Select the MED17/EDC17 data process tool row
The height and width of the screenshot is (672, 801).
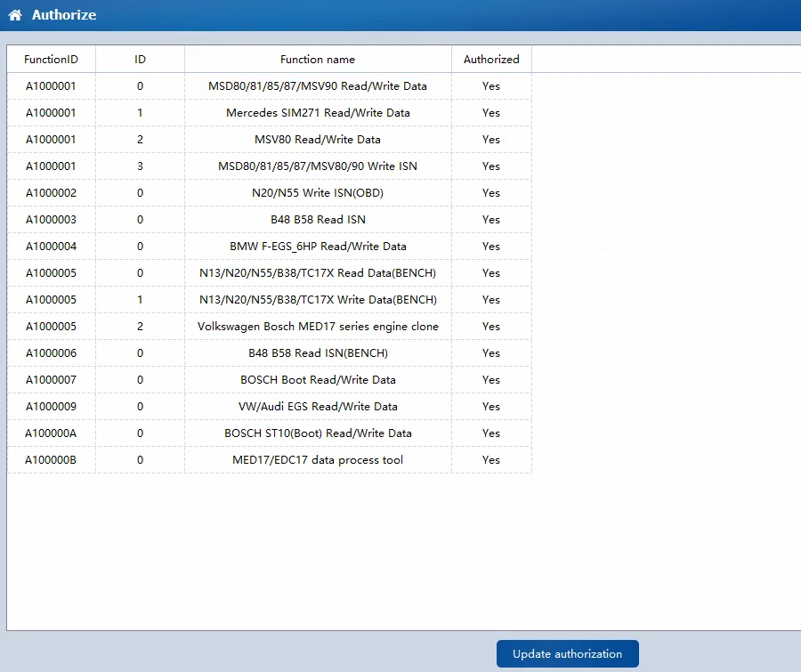pos(317,460)
